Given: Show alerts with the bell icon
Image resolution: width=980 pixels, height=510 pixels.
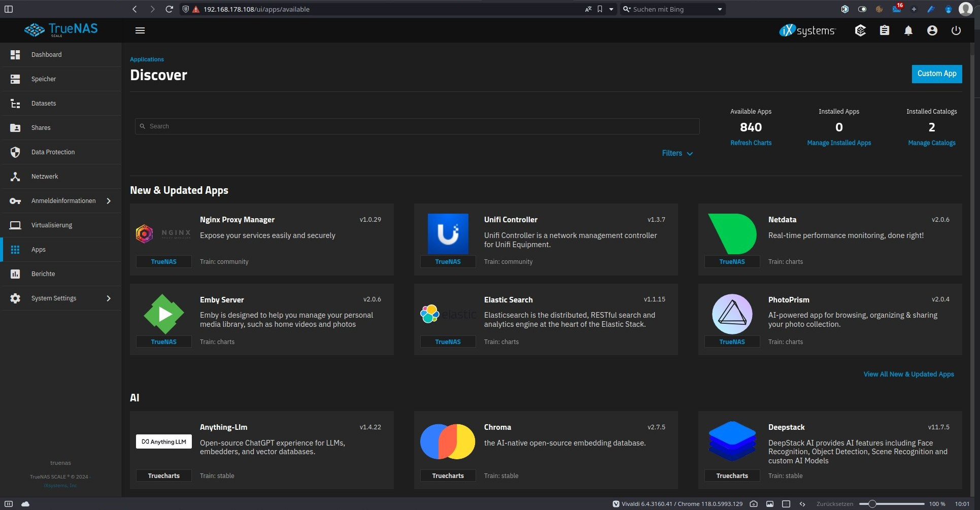Looking at the screenshot, I should tap(908, 30).
